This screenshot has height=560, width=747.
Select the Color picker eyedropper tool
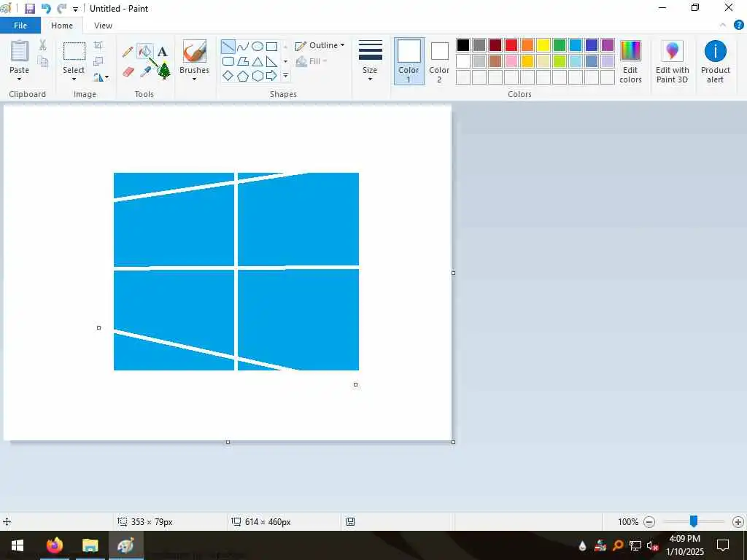tap(145, 72)
